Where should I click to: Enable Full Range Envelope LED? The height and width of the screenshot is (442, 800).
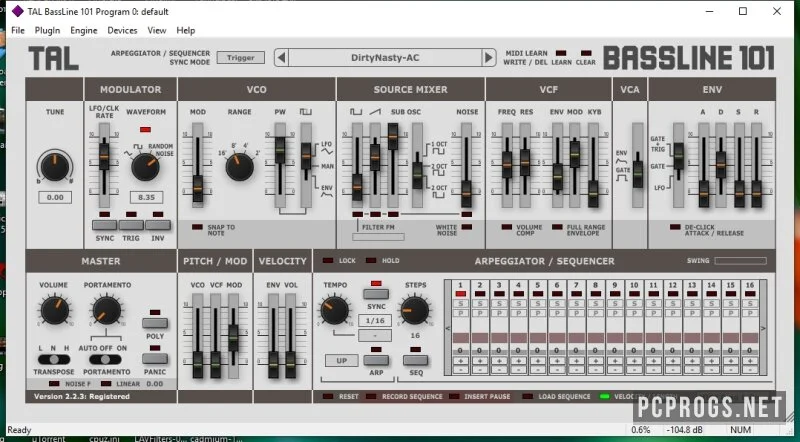[557, 227]
